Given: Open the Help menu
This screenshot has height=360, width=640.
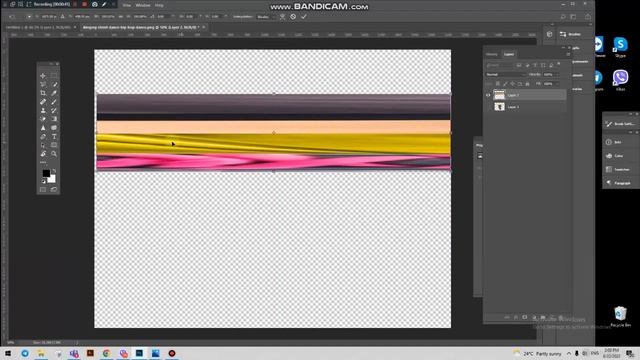Looking at the screenshot, I should point(159,5).
